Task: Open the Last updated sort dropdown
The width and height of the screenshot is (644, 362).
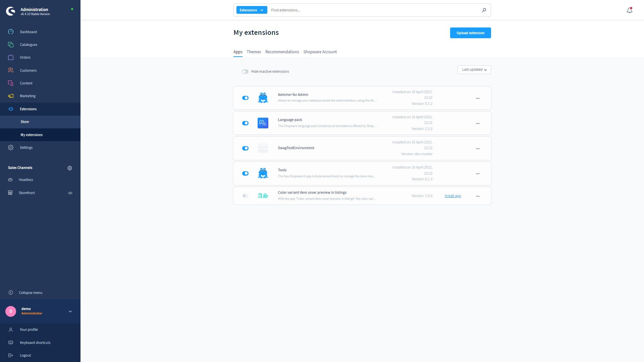Action: click(474, 69)
